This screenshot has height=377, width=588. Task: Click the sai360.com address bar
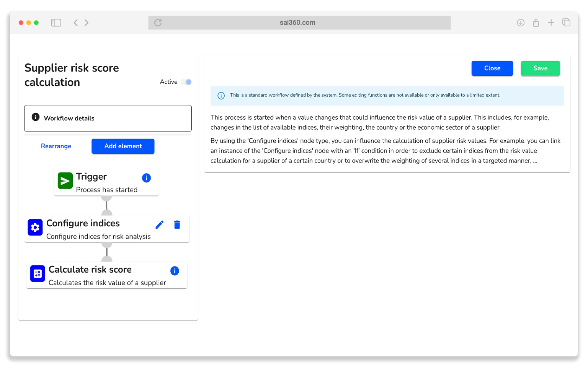click(x=297, y=23)
